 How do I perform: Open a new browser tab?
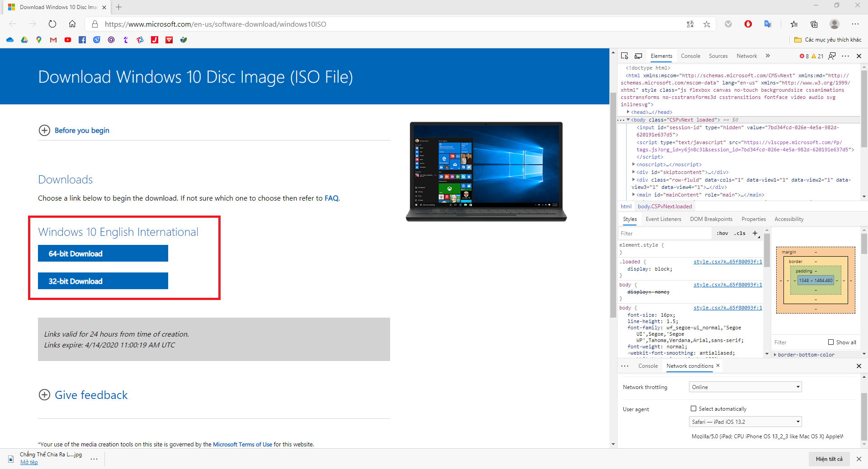pyautogui.click(x=118, y=7)
